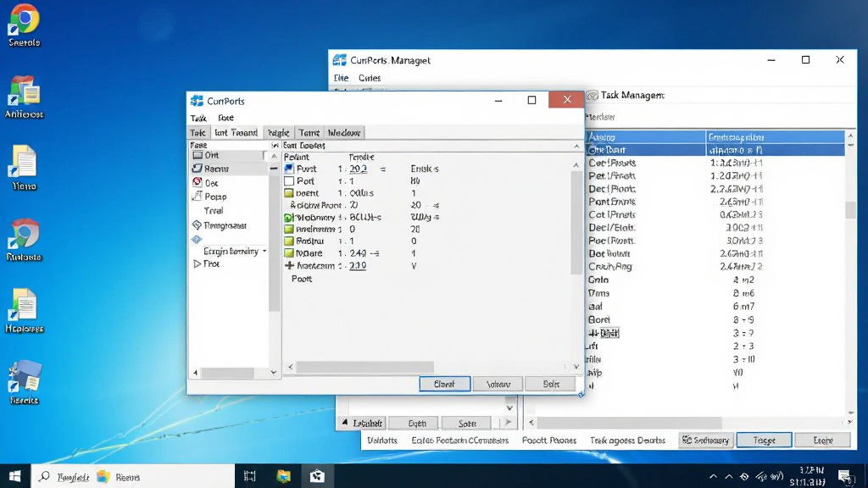The height and width of the screenshot is (488, 868).
Task: Click the green icon on the Aneinotme row
Action: coord(289,229)
